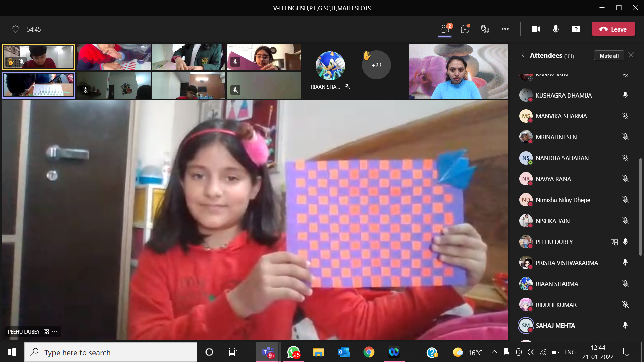Select PEEHU DUBEY attendee name
Image resolution: width=644 pixels, height=362 pixels.
[554, 242]
